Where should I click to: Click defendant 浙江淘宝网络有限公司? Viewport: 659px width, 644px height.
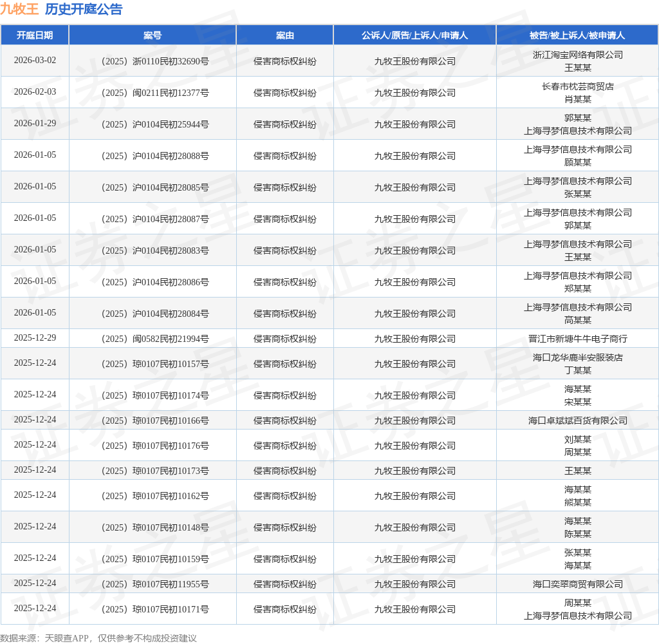pos(577,55)
